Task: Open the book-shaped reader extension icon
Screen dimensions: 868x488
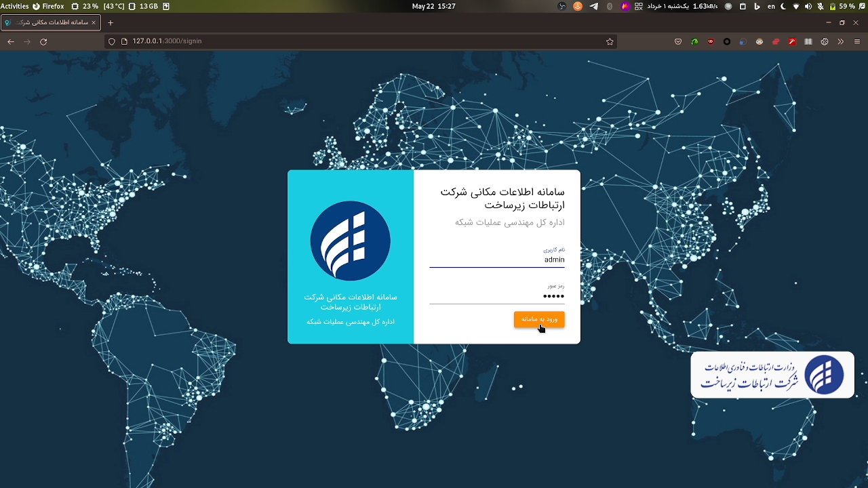Action: [808, 41]
